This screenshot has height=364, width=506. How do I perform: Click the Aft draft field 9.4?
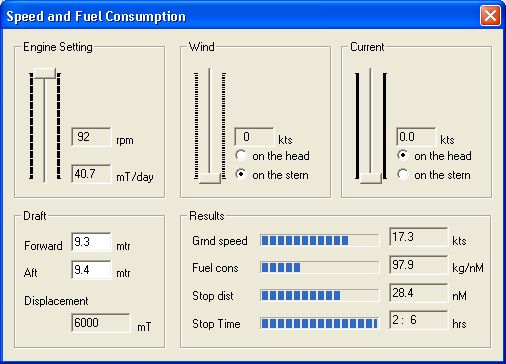pyautogui.click(x=91, y=270)
